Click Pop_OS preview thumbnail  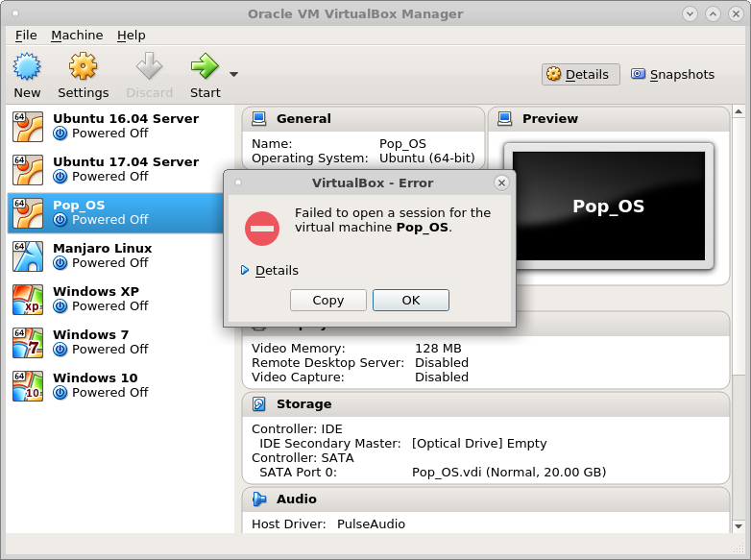(609, 206)
